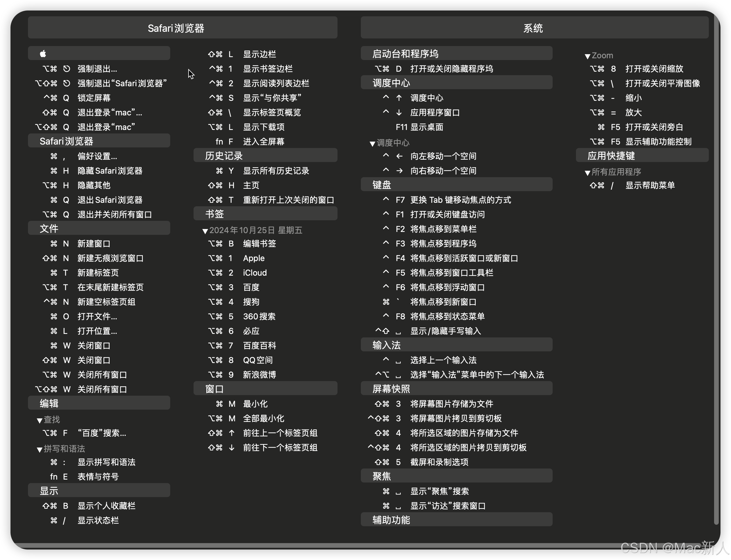This screenshot has height=560, width=731.
Task: Click the left arrow icon 向左移动一个空间
Action: (399, 156)
